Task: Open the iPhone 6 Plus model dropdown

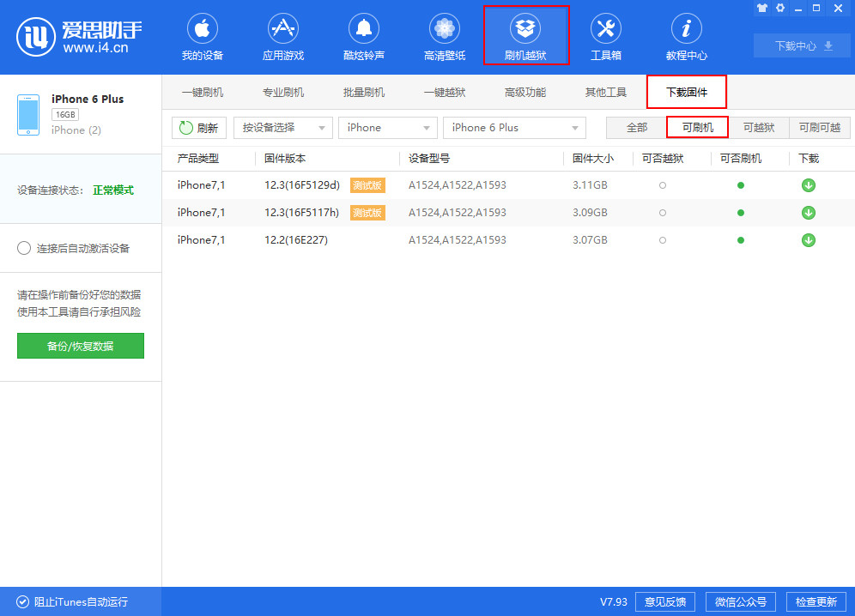Action: 513,127
